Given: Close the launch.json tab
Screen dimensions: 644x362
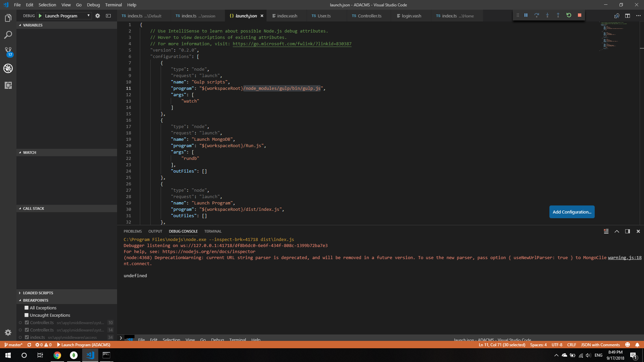Looking at the screenshot, I should click(x=262, y=16).
